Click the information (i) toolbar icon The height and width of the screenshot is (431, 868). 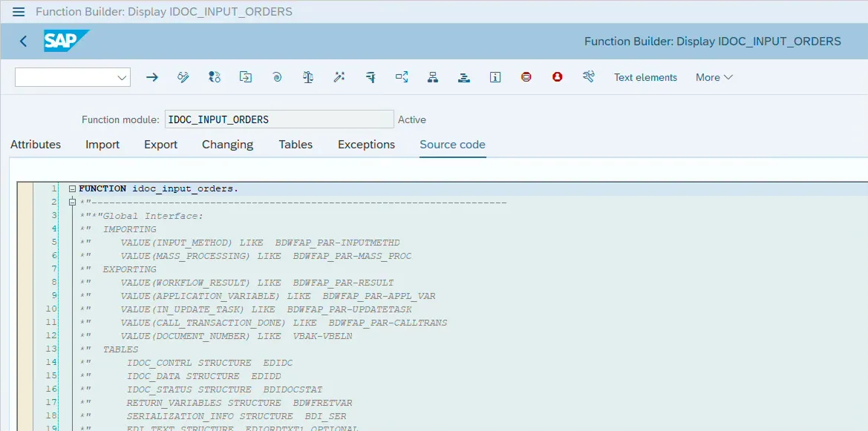(495, 77)
